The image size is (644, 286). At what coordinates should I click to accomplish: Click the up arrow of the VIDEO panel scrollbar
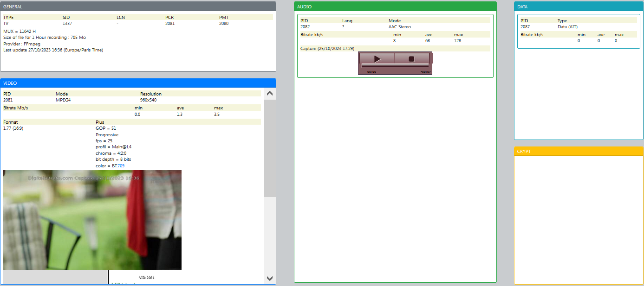click(x=270, y=94)
